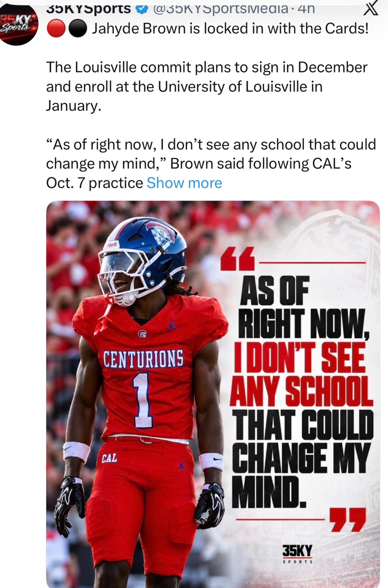Screen dimensions: 388x588
Task: Click the Louisville commit paragraph text
Action: click(x=207, y=86)
